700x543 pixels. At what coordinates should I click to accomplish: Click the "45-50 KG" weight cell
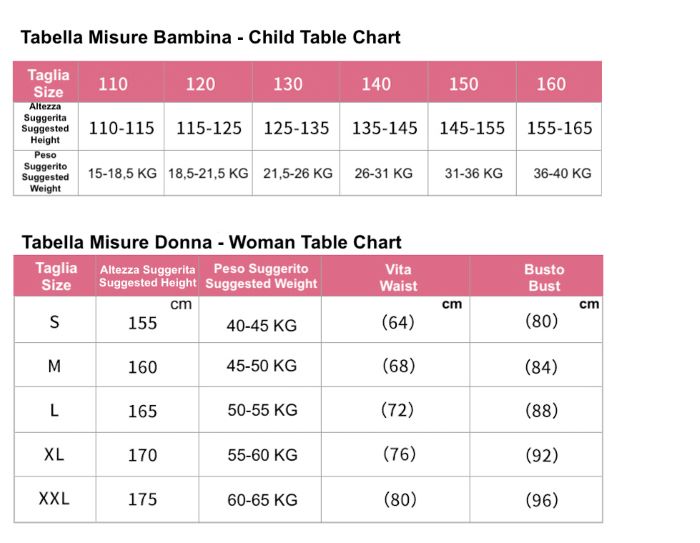[262, 366]
